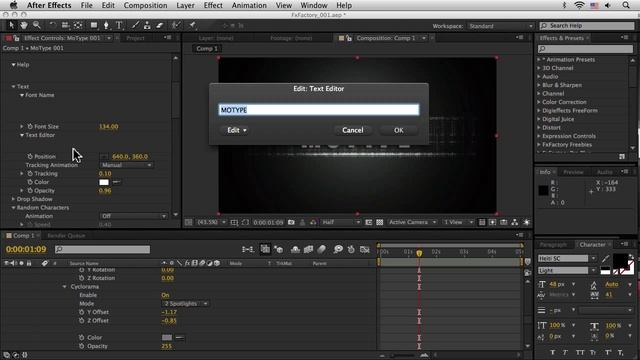Viewport: 640px width, 360px height.
Task: Apply All Caps in Character panel
Action: click(580, 352)
